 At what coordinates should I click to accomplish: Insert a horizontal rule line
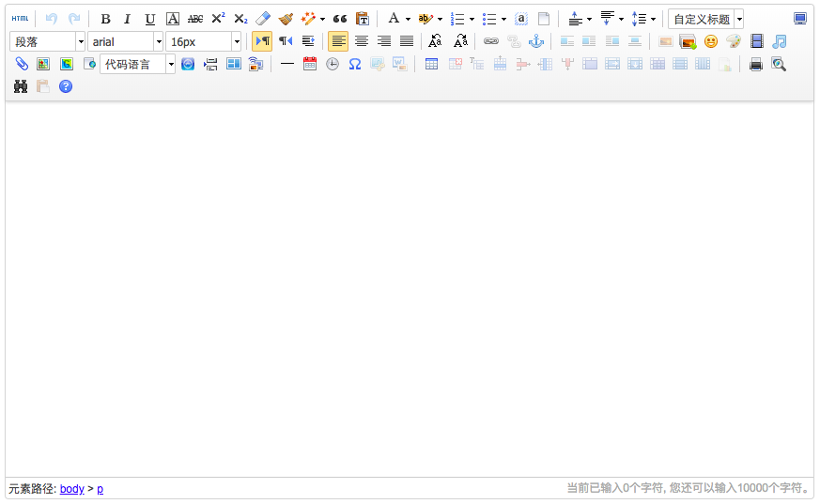(287, 64)
